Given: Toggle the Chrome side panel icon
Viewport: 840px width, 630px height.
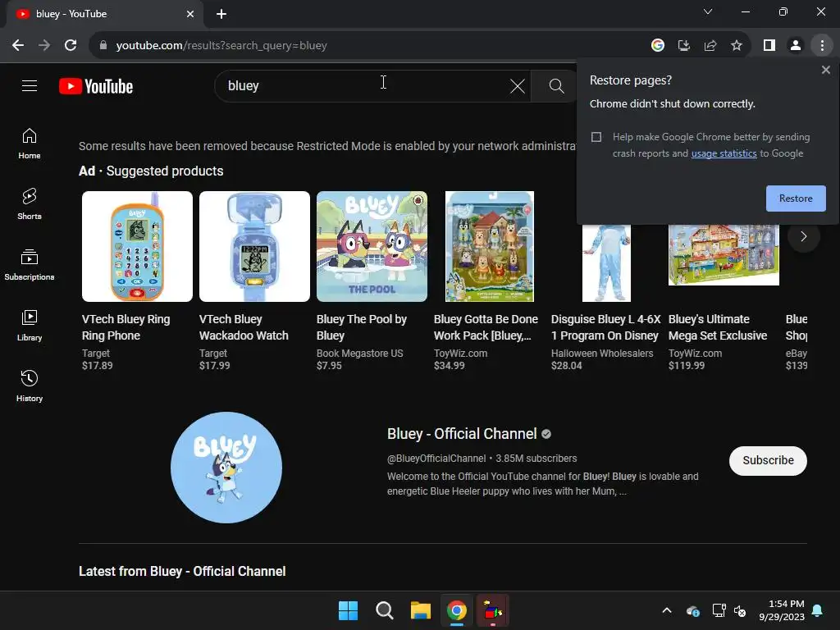Looking at the screenshot, I should 769,46.
